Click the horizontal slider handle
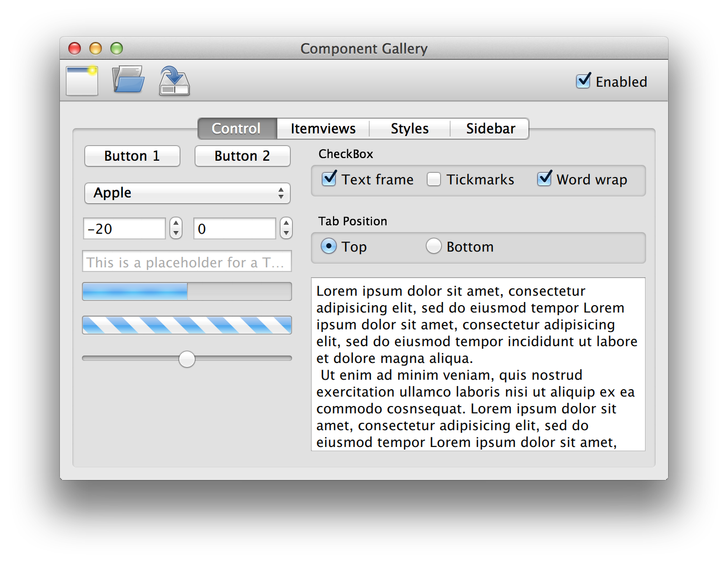 [187, 359]
